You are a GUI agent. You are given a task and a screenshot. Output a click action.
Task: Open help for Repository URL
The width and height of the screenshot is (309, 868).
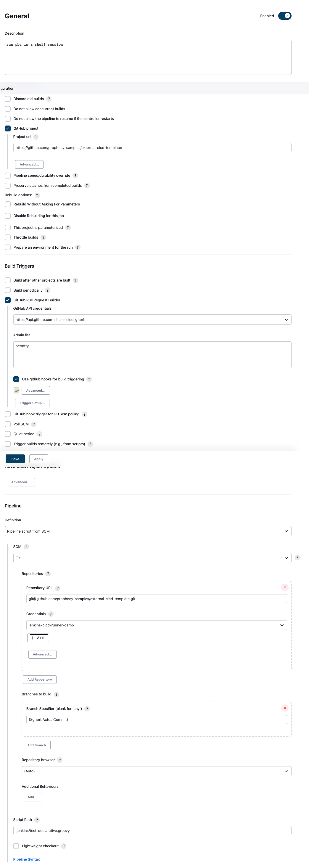pos(58,588)
